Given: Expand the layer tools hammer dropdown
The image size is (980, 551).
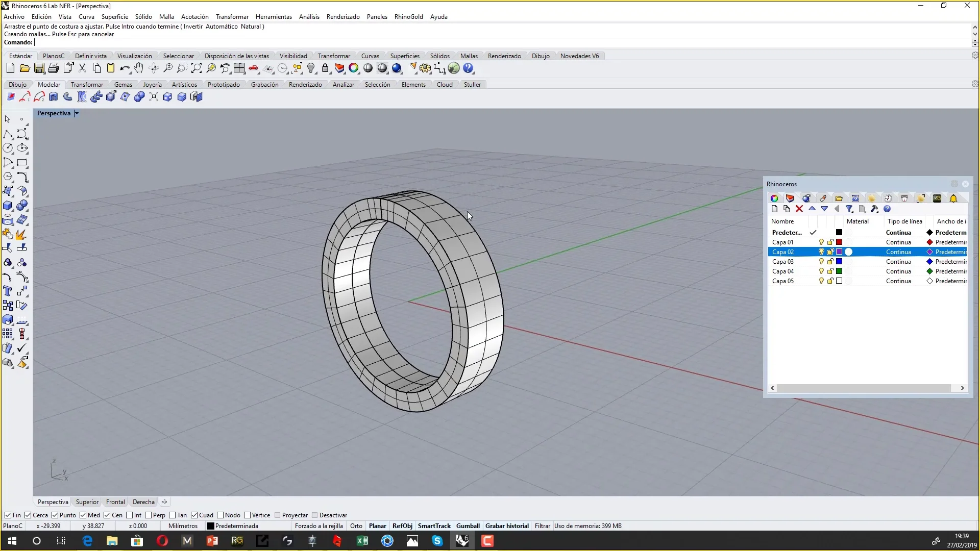Looking at the screenshot, I should click(874, 209).
